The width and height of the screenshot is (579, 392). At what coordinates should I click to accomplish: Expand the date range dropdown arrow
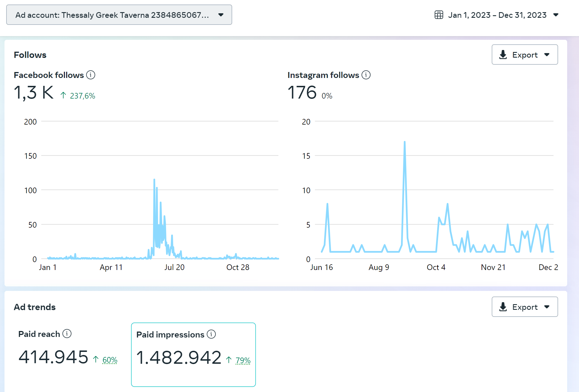click(x=556, y=15)
